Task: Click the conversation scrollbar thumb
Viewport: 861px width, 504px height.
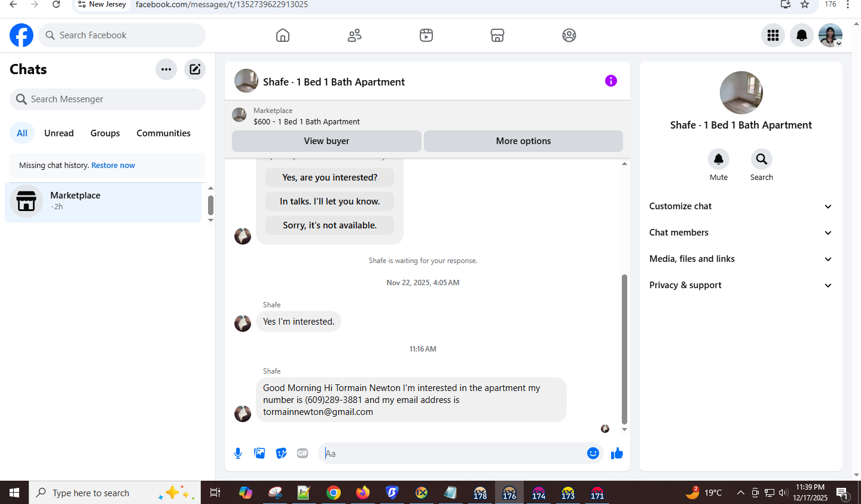Action: click(624, 349)
